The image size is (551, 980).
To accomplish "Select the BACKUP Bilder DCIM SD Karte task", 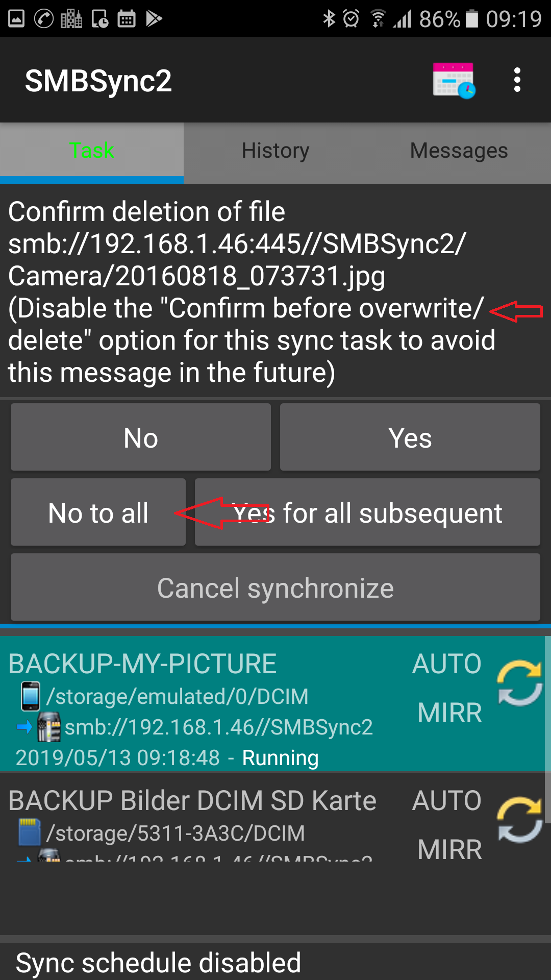I will coord(272,817).
